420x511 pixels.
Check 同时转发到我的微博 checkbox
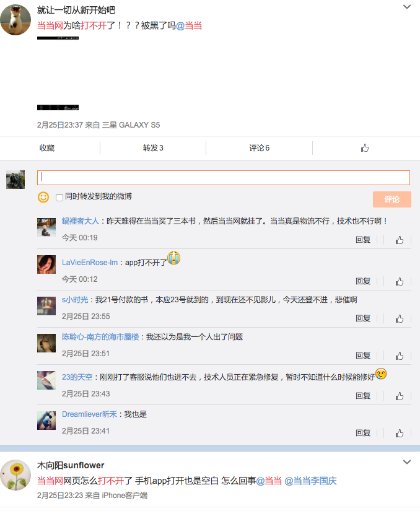tap(59, 197)
